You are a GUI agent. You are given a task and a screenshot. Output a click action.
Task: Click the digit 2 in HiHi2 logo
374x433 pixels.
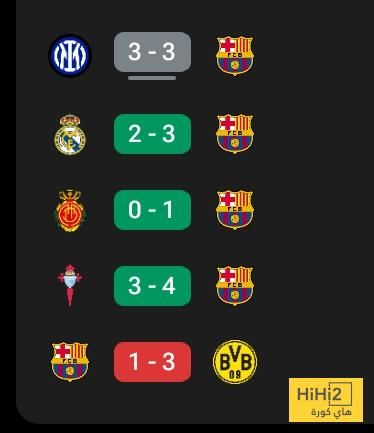337,394
